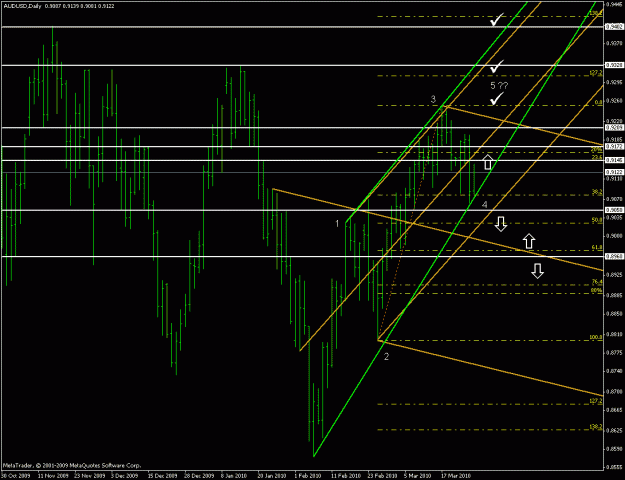Screen dimensions: 625x480
Task: Click the 38.2 Fibonacci level label
Action: (597, 192)
